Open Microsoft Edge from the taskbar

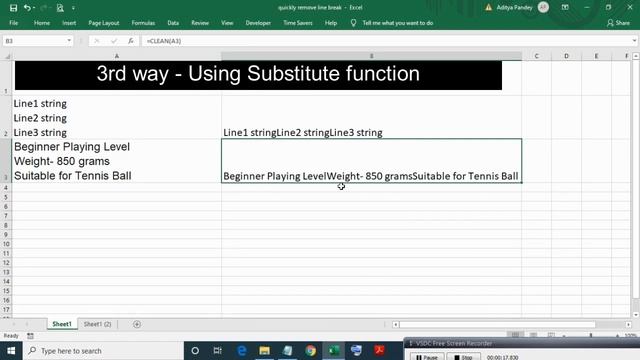[x=242, y=351]
